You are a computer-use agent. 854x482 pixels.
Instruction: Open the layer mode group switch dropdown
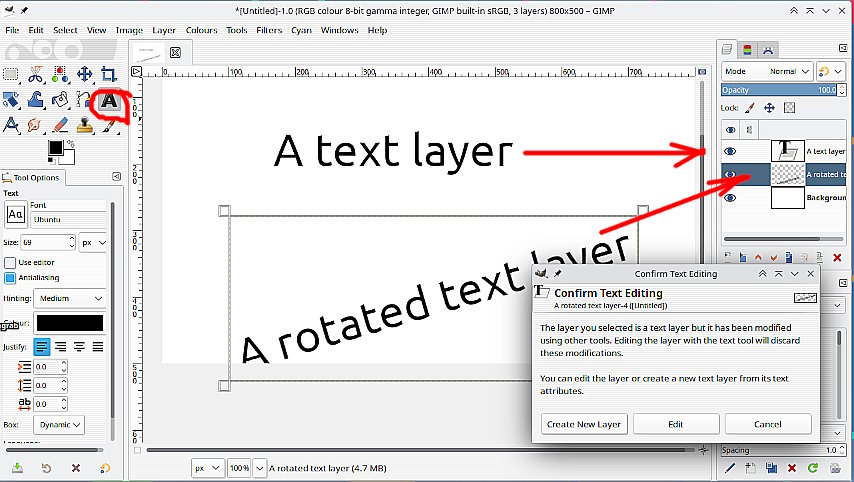tap(831, 71)
